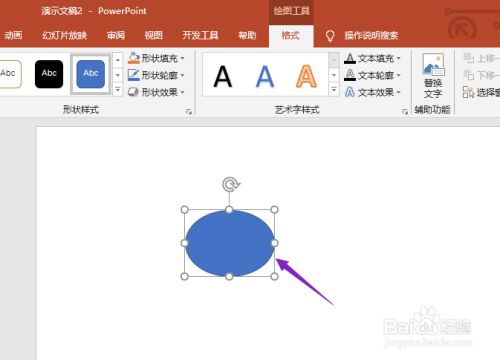Switch to the 视图 tab
Viewport: 500px width, 360px height.
[x=154, y=35]
